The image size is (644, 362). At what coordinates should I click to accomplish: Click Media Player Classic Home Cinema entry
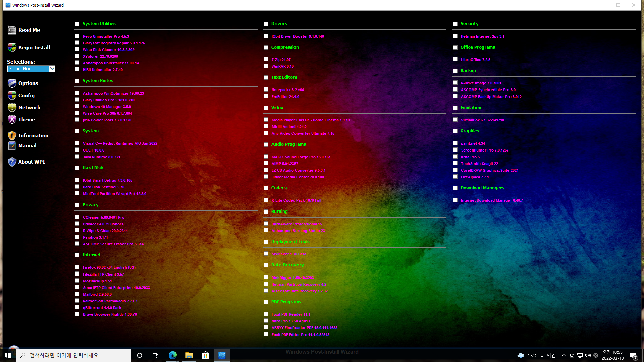pyautogui.click(x=311, y=120)
